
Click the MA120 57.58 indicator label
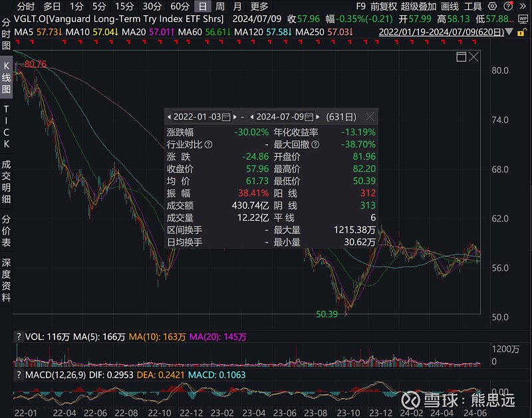263,32
